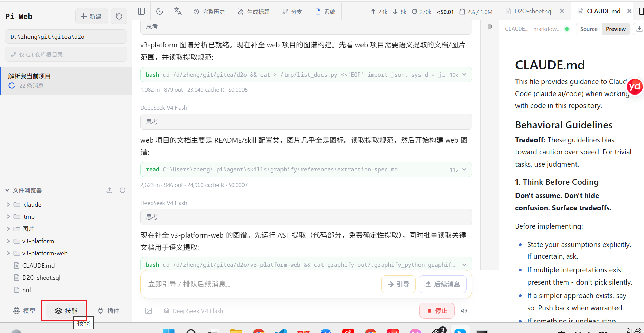Expand the .claude folder
Screen dimensions: 644x333
coord(8,205)
